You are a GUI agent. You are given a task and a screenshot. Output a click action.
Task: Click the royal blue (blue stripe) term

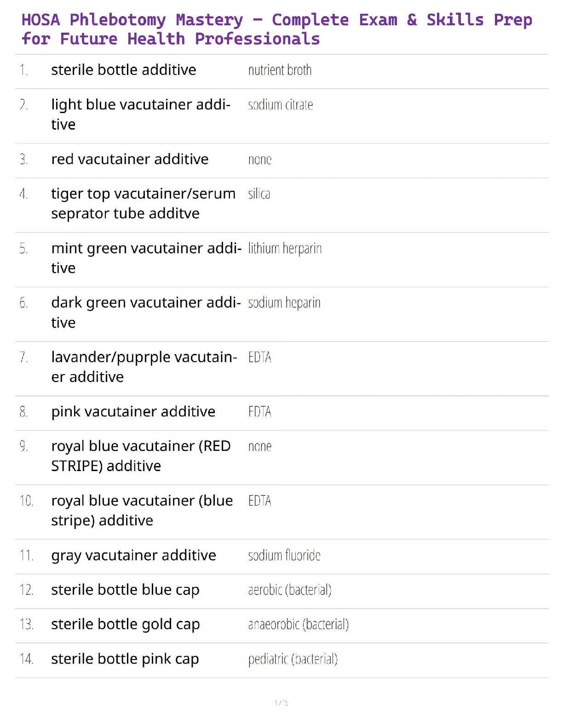point(142,510)
